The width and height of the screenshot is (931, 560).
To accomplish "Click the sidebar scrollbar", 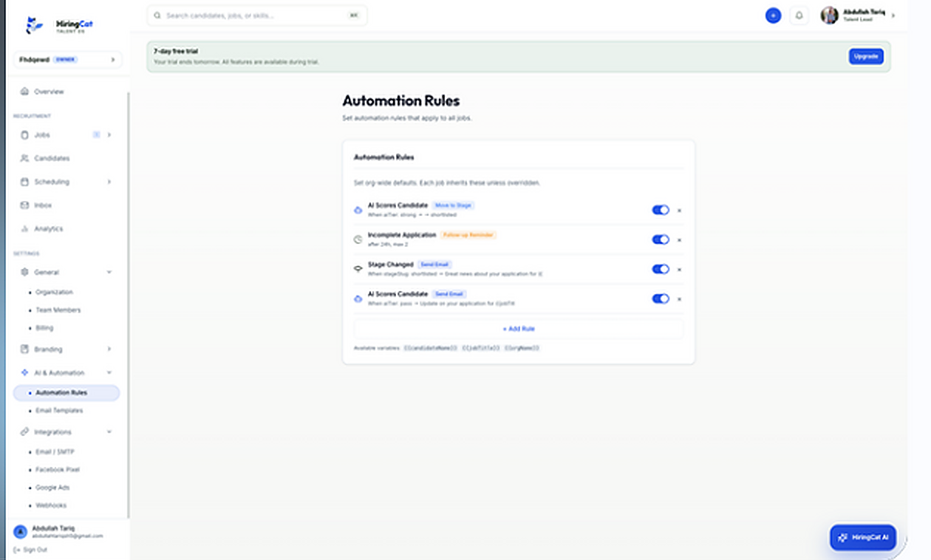I will pyautogui.click(x=129, y=305).
